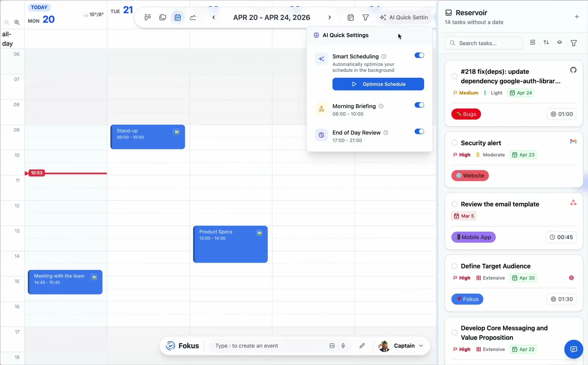This screenshot has height=365, width=588.
Task: Open the date picker calendar icon
Action: coord(351,17)
